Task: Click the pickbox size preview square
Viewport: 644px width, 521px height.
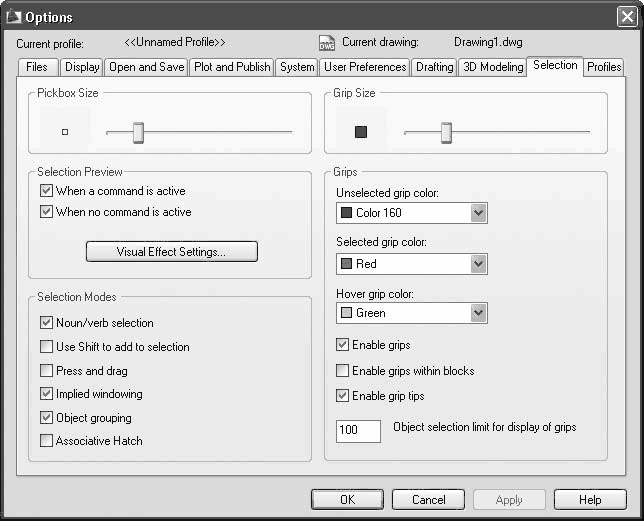Action: click(x=65, y=131)
